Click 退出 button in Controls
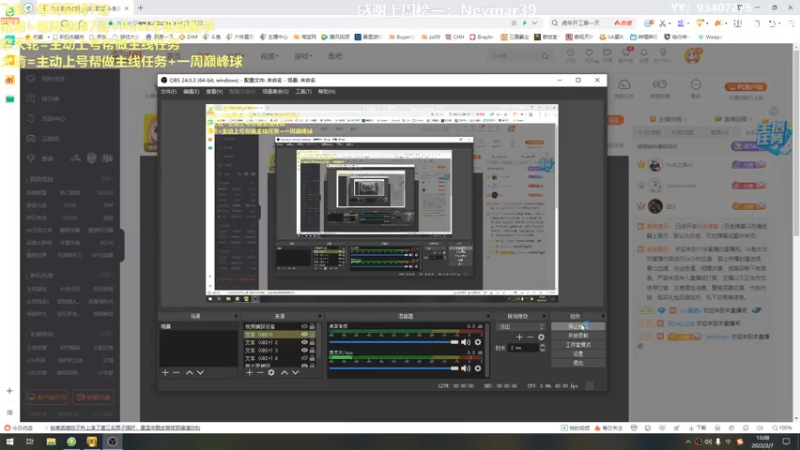Viewport: 800px width, 450px height. click(x=578, y=363)
